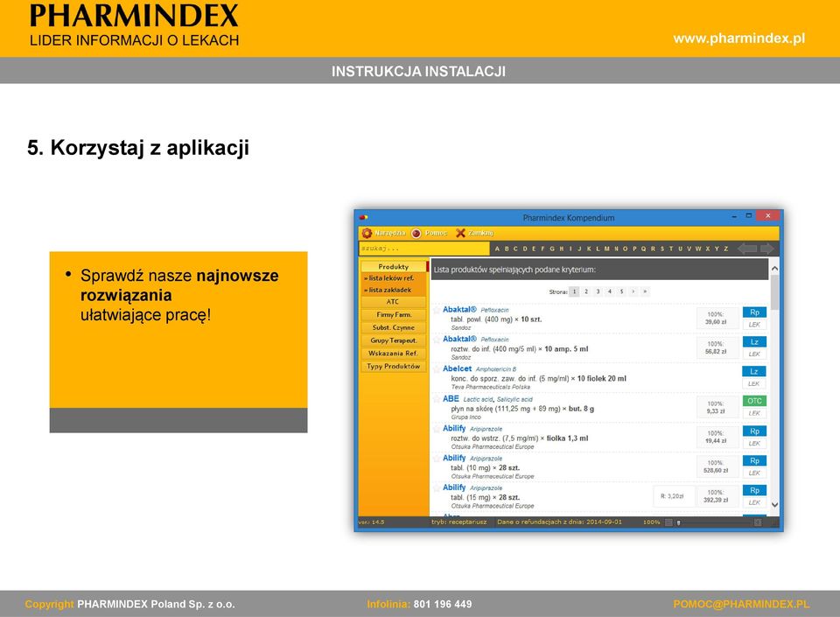
Task: Click the LEK tag for ABE
Action: pos(754,413)
